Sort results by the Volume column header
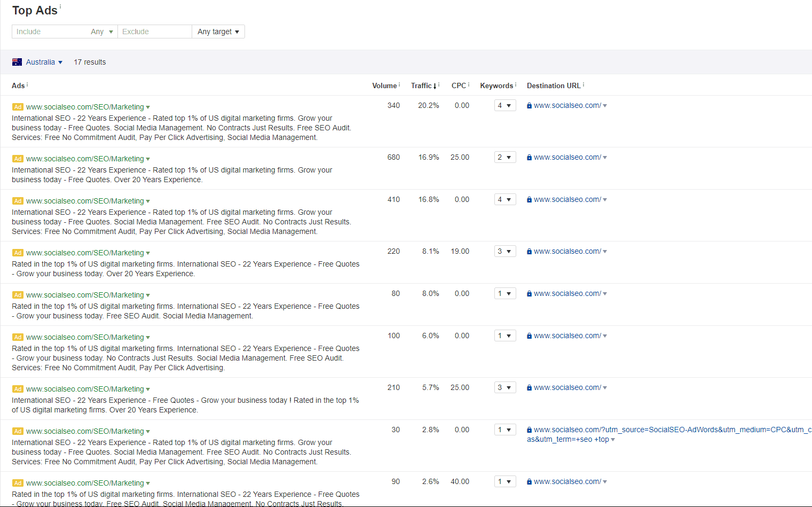 [x=385, y=85]
